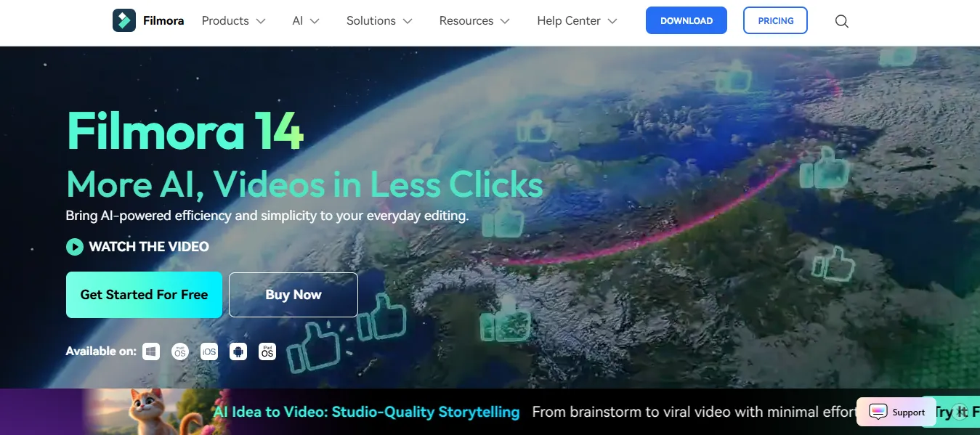Click the Support chat icon
The image size is (980, 435).
pos(878,412)
